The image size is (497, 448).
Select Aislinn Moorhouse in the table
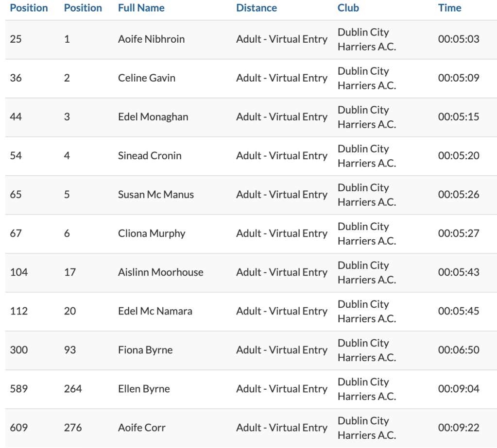(160, 272)
